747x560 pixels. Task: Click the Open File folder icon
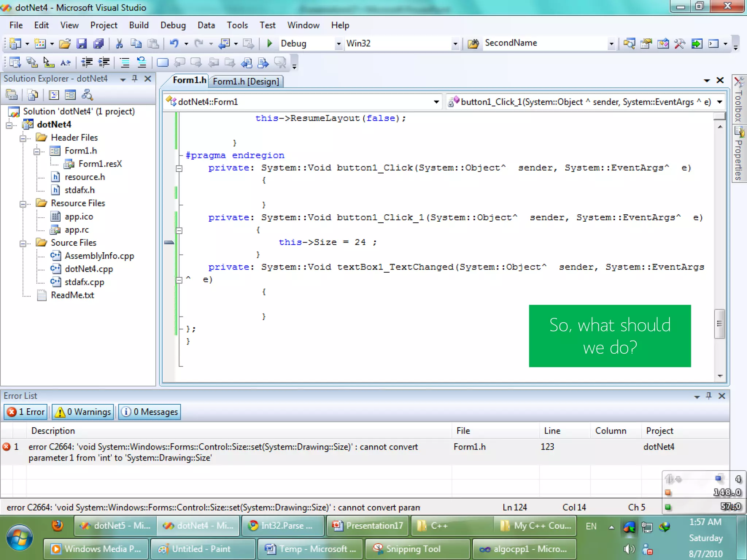click(x=65, y=44)
